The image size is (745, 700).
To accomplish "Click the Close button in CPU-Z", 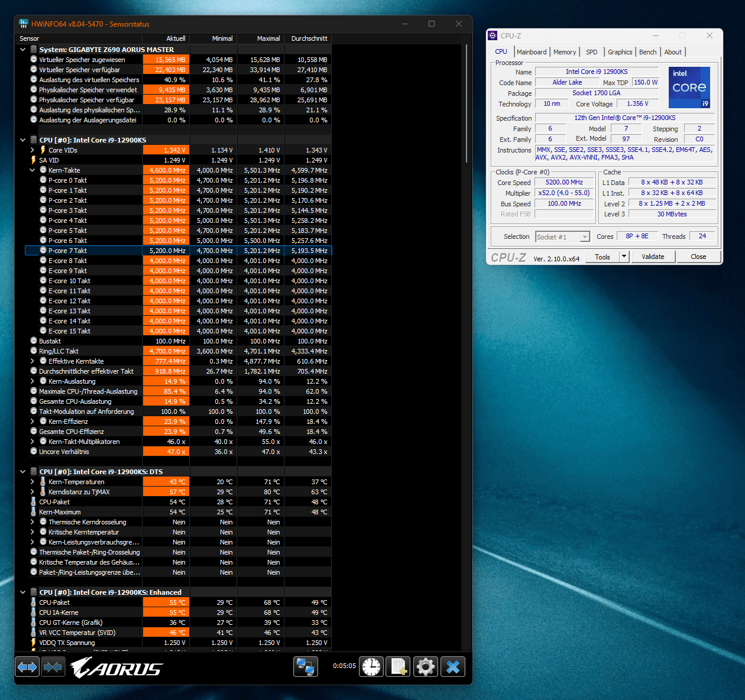I will point(698,257).
